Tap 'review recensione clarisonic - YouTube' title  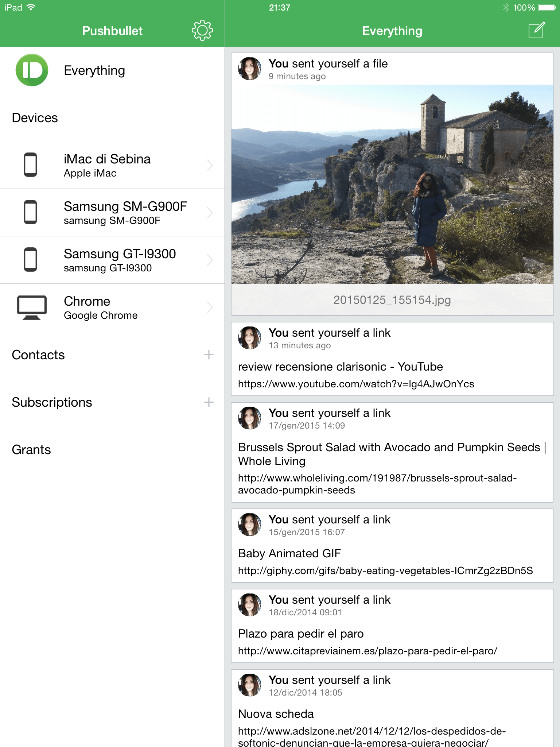click(341, 367)
